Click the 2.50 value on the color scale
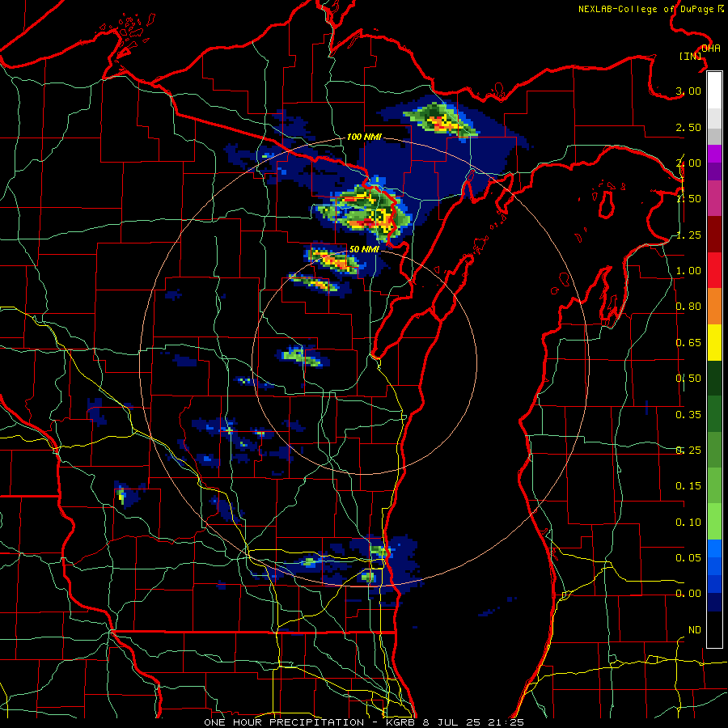Screen dimensions: 728x728 pyautogui.click(x=688, y=127)
